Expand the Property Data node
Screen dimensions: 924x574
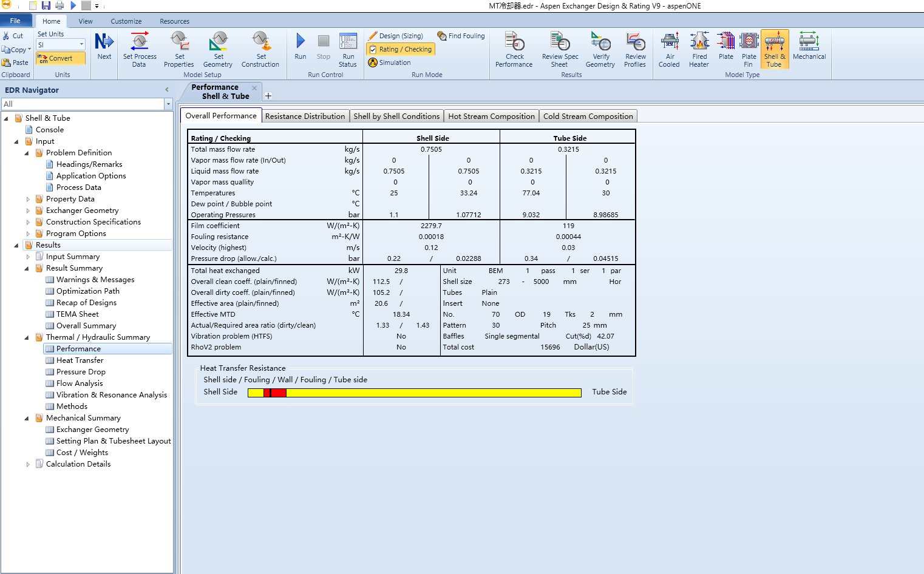point(28,199)
